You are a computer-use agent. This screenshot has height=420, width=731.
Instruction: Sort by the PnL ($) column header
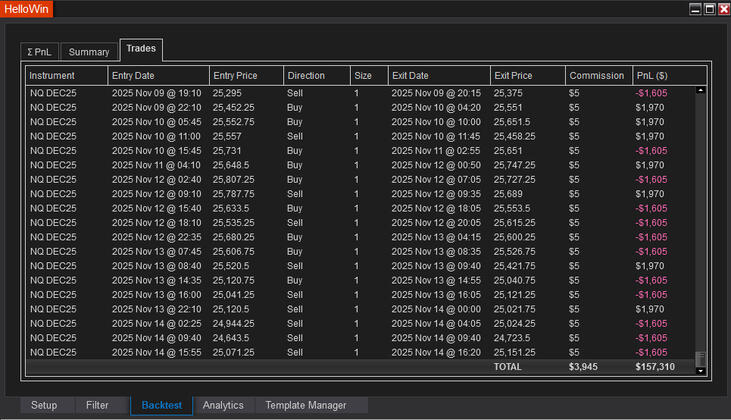[x=664, y=76]
